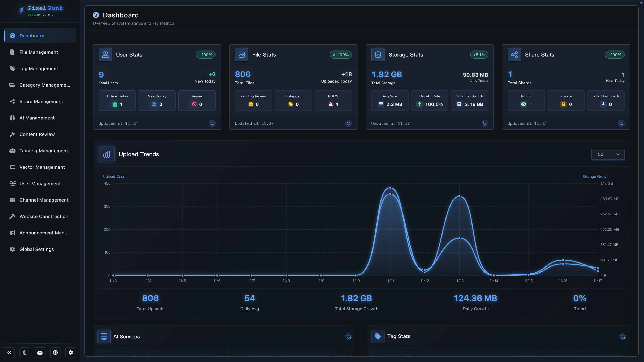Click the 11/11 data point on chart
This screenshot has height=362, width=644.
tap(390, 188)
